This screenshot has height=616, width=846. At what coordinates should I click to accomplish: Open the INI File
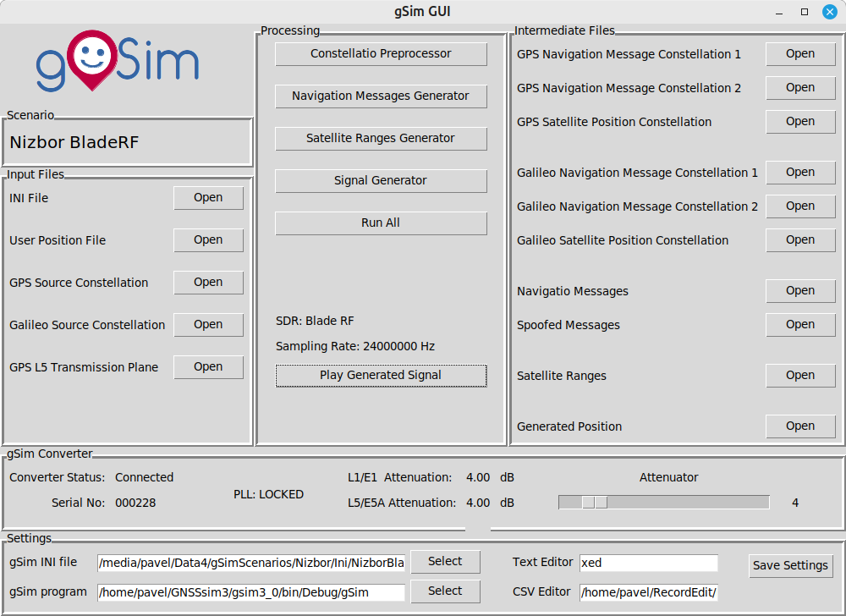(x=208, y=198)
